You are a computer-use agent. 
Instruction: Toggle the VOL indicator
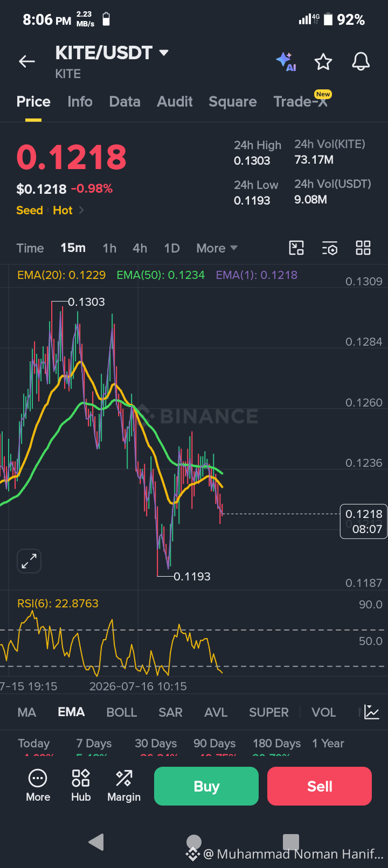(x=323, y=712)
